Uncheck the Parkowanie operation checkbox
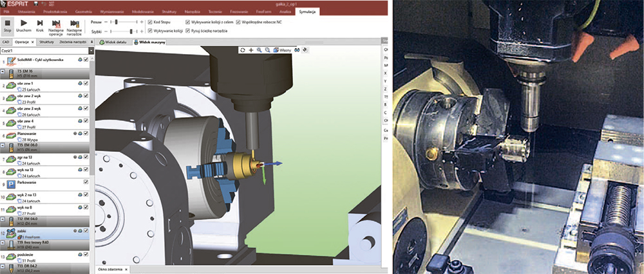This screenshot has width=644, height=274. (x=86, y=182)
